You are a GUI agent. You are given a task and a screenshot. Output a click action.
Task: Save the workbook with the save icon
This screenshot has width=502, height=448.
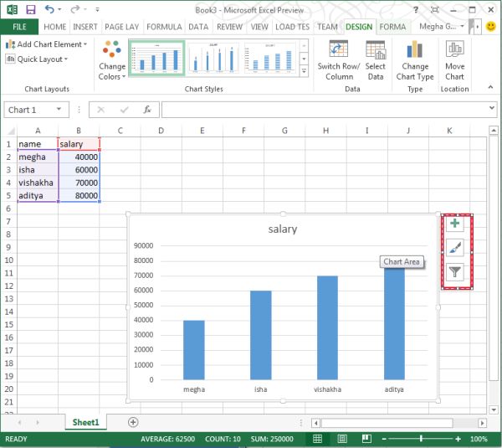[x=30, y=10]
